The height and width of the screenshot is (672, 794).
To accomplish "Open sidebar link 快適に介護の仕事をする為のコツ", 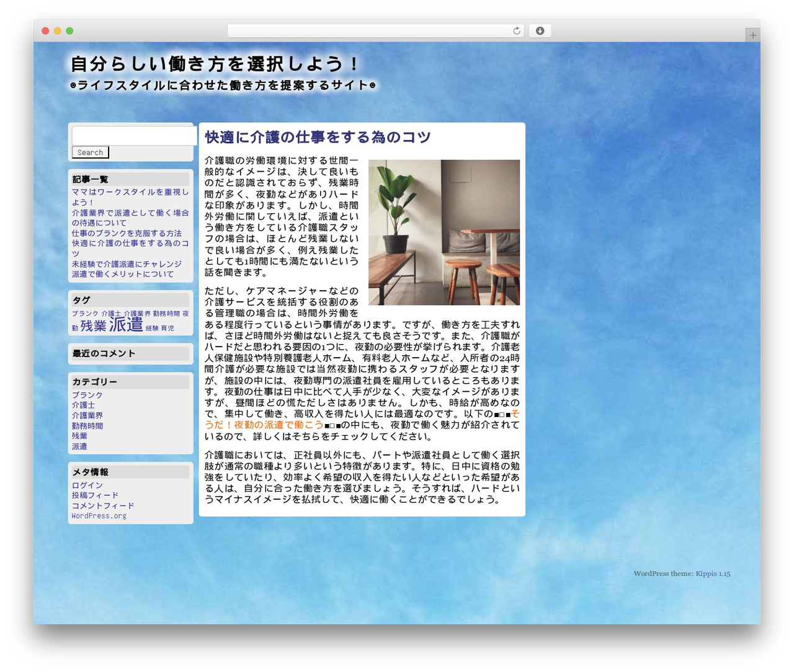I will pyautogui.click(x=130, y=248).
